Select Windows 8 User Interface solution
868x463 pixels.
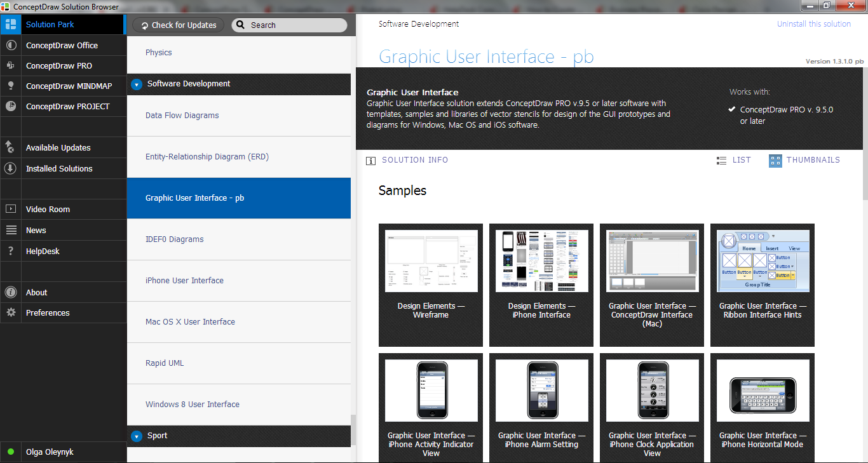(239, 405)
